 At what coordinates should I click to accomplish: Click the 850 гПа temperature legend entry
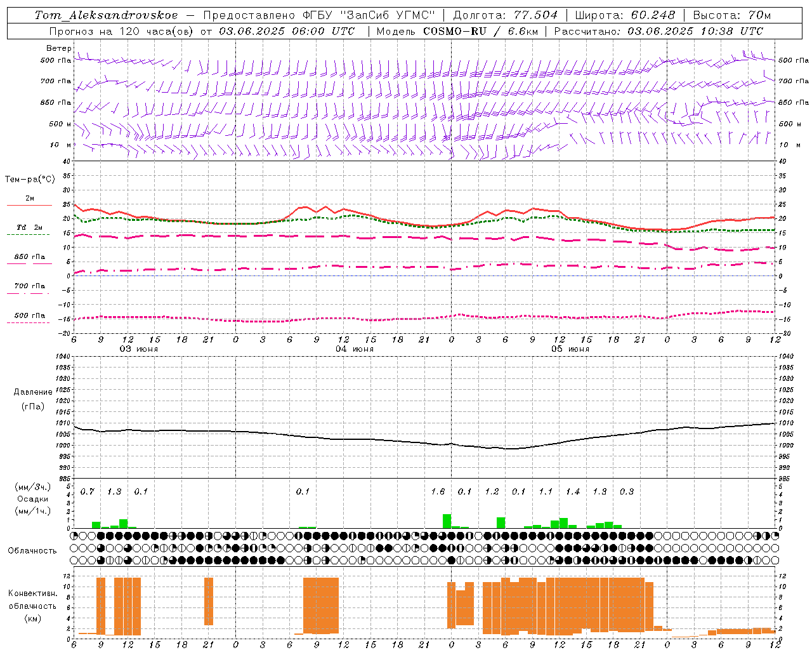coord(29,257)
